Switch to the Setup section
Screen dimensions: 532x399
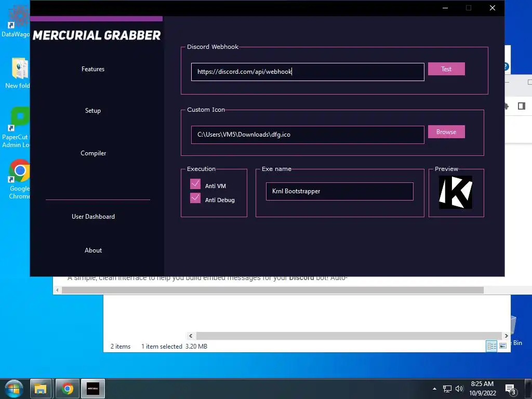tap(93, 111)
